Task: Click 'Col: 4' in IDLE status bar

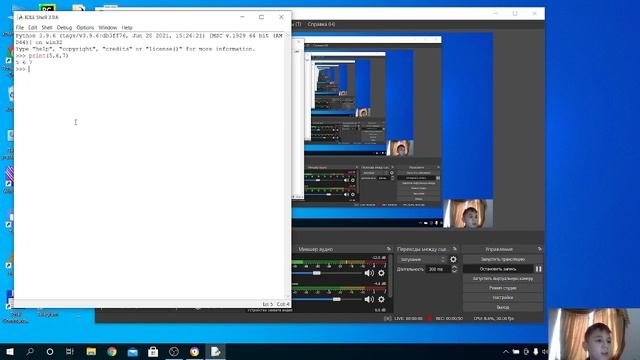Action: (x=283, y=304)
